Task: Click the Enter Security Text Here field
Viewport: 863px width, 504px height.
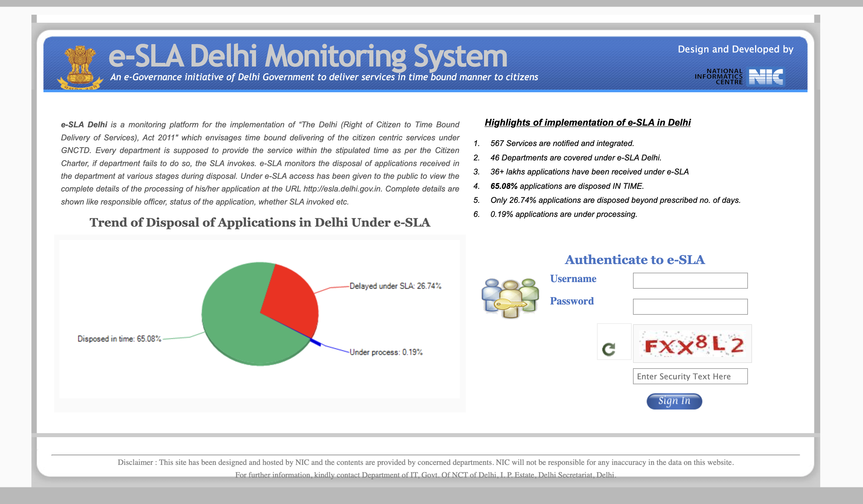Action: point(690,376)
